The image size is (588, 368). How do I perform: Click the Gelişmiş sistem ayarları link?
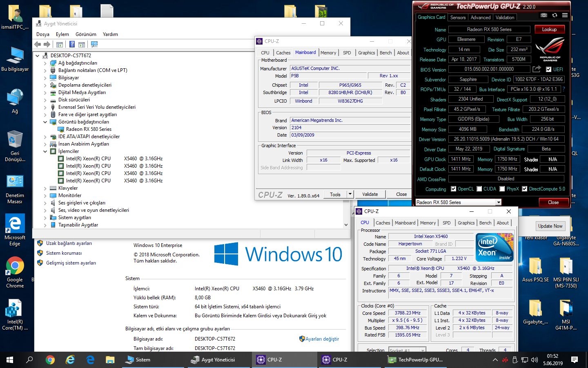click(x=71, y=263)
